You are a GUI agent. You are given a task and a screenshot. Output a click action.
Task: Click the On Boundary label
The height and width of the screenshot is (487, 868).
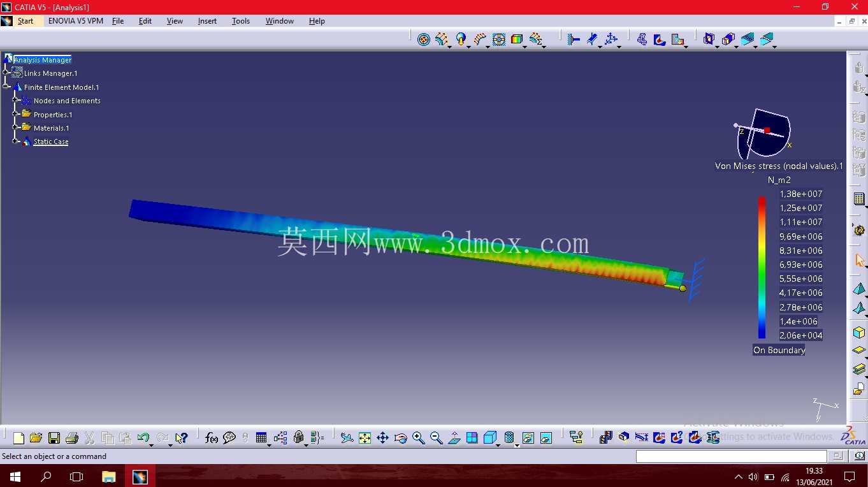pos(779,350)
